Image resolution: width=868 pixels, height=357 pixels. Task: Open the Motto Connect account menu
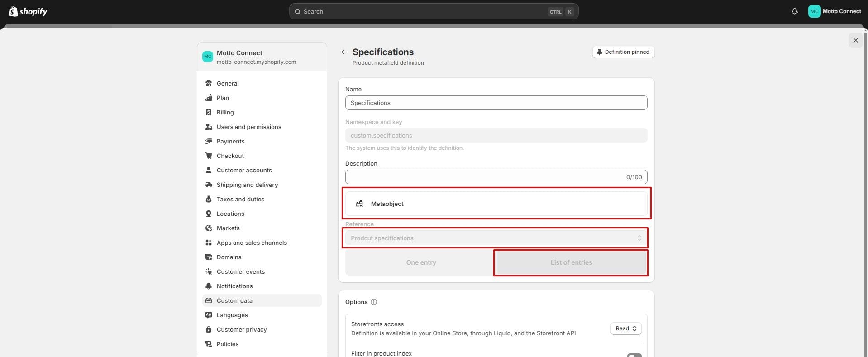(x=835, y=11)
